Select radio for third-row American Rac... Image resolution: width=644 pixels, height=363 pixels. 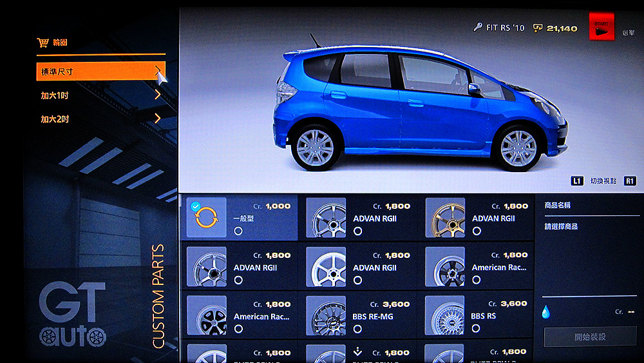coord(238,329)
